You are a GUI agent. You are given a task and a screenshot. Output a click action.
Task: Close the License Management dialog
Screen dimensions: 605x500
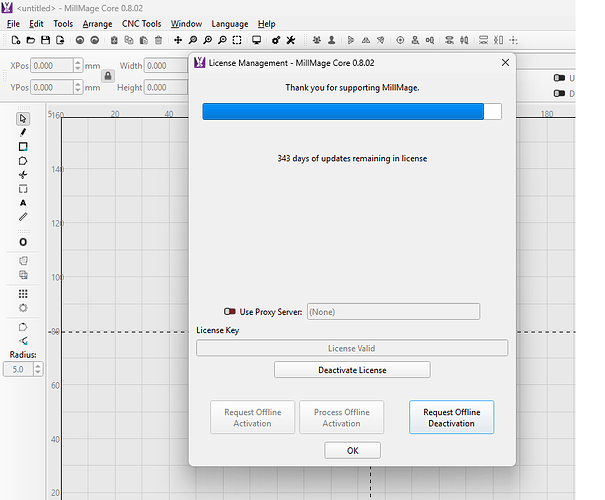click(x=505, y=62)
